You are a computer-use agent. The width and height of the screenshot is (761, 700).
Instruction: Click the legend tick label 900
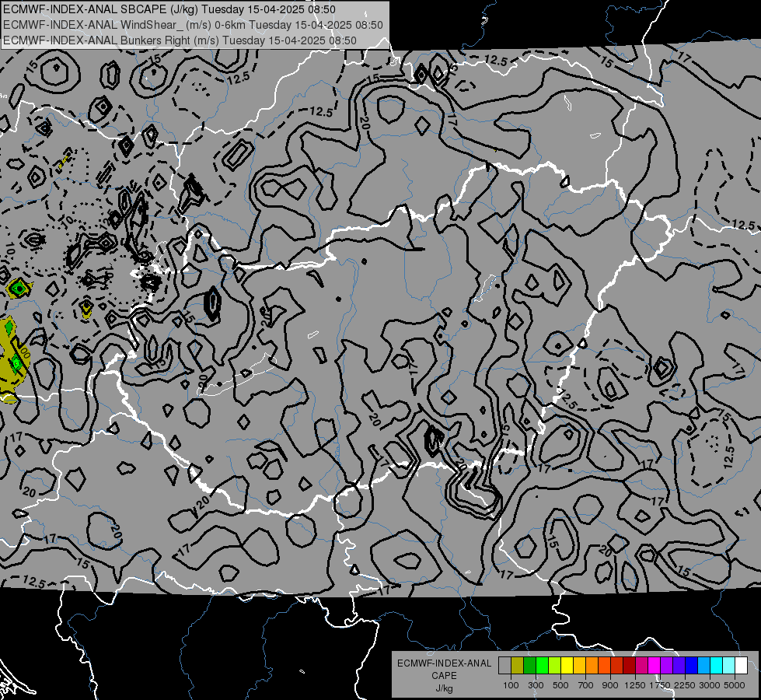click(610, 685)
